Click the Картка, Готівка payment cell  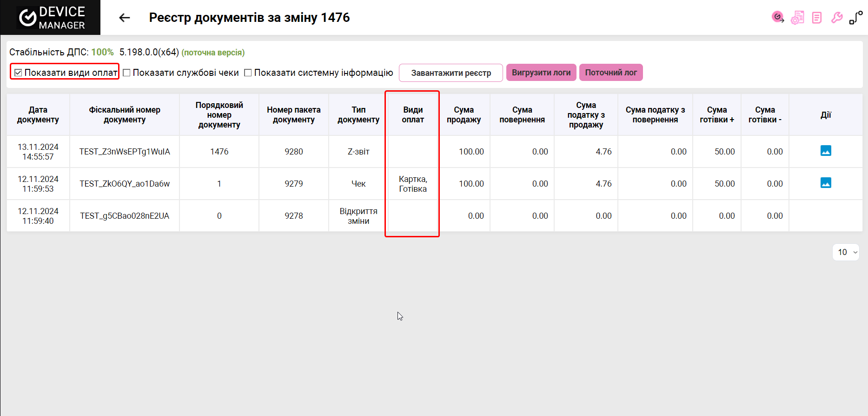[x=413, y=184]
